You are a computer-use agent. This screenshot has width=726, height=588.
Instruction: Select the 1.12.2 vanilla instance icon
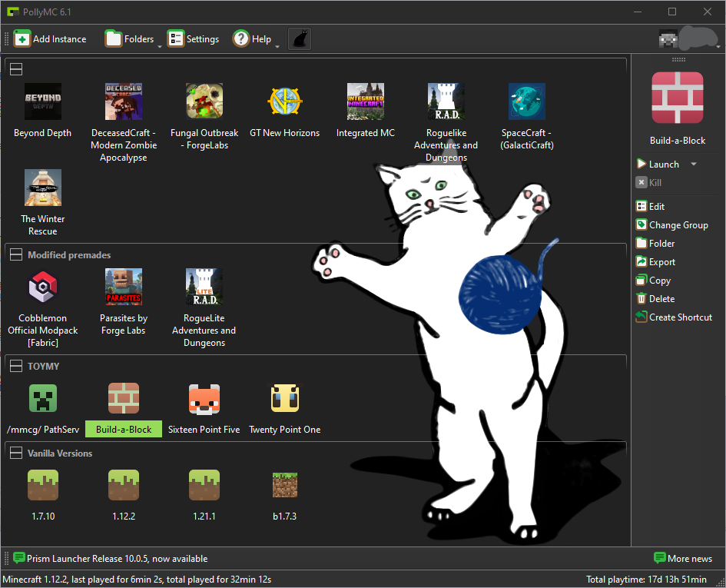click(x=123, y=485)
